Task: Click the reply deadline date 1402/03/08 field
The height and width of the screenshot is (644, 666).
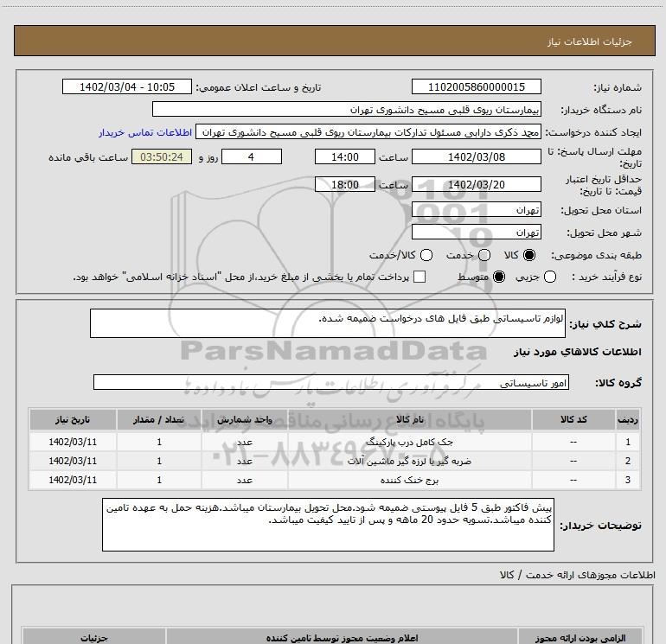Action: coord(476,157)
